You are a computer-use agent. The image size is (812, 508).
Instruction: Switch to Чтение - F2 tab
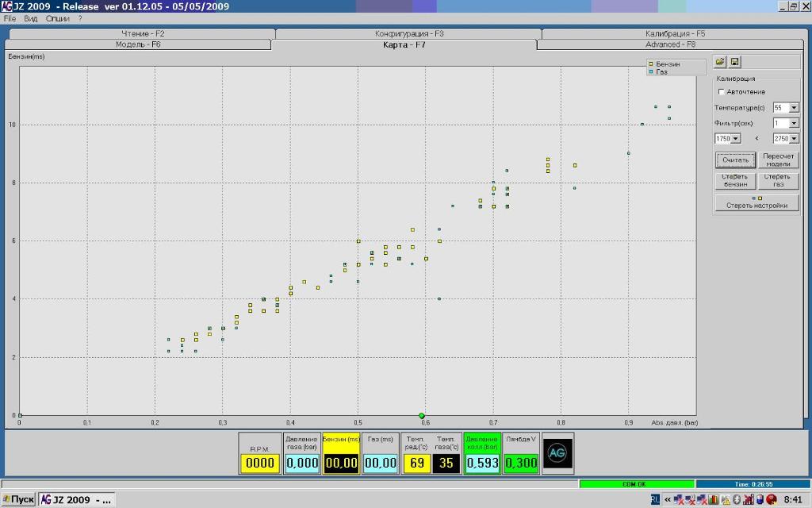pos(143,33)
